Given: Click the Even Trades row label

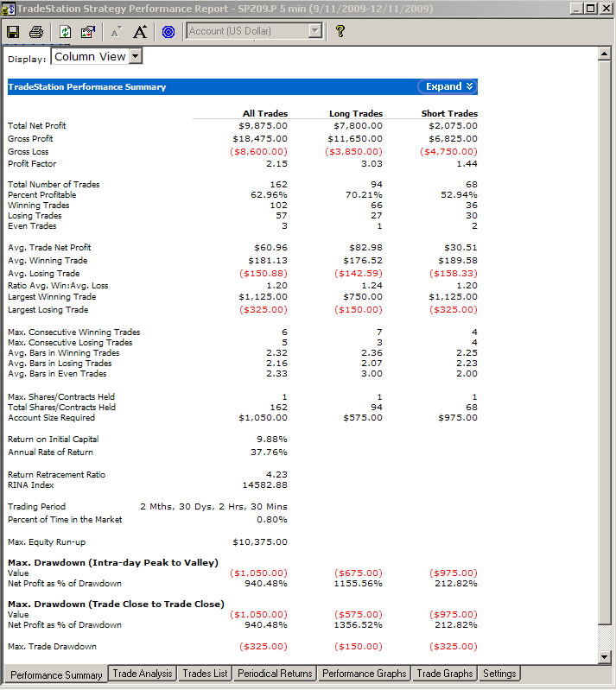Looking at the screenshot, I should pos(32,226).
